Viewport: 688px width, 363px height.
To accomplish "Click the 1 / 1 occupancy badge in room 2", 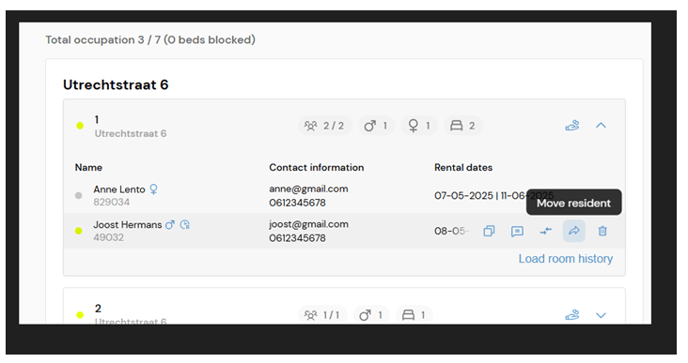I will [x=322, y=315].
